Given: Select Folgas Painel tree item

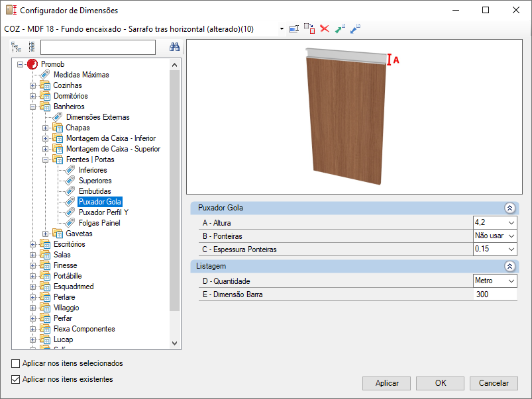Looking at the screenshot, I should tap(99, 223).
